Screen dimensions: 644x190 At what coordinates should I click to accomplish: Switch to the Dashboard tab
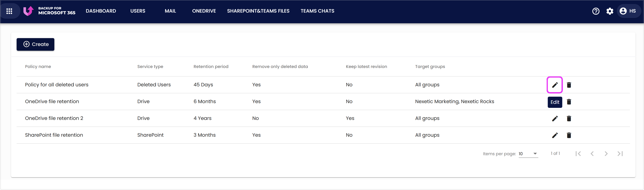[x=101, y=11]
